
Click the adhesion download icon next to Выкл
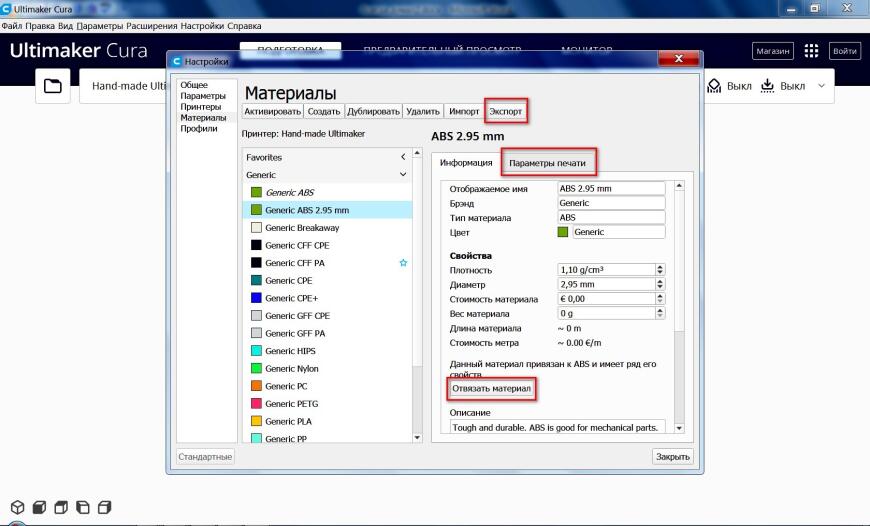(767, 86)
